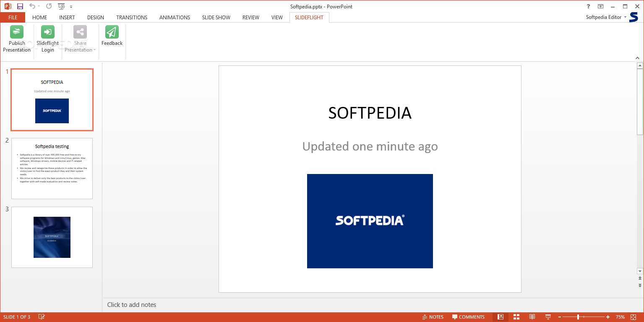Click the zoom out minus button
This screenshot has width=644, height=322.
pyautogui.click(x=560, y=317)
